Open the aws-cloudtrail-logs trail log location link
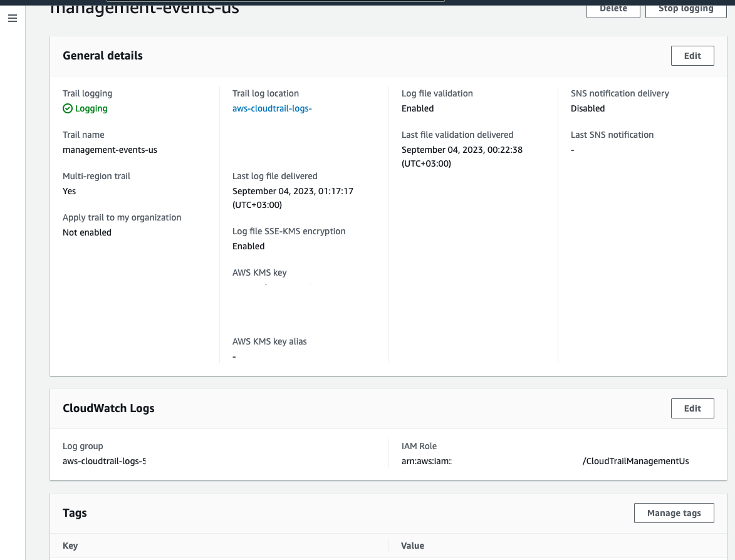 [x=272, y=108]
